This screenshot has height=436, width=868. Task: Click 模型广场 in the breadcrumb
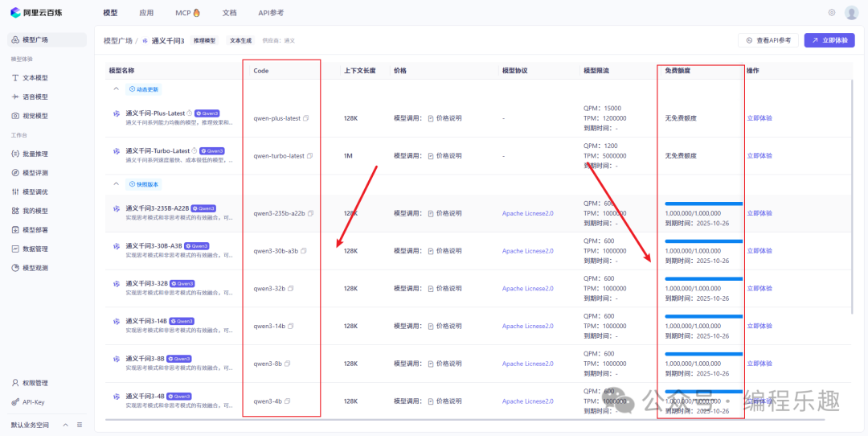pyautogui.click(x=118, y=41)
